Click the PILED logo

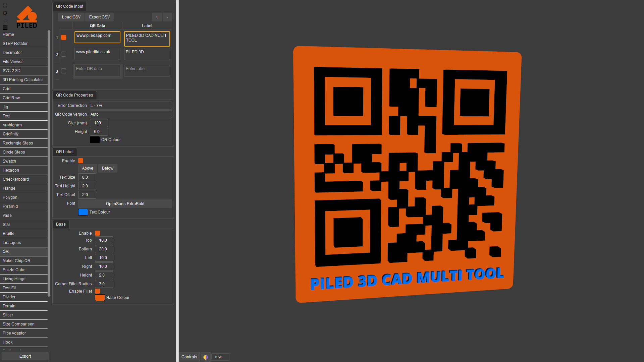(x=27, y=17)
